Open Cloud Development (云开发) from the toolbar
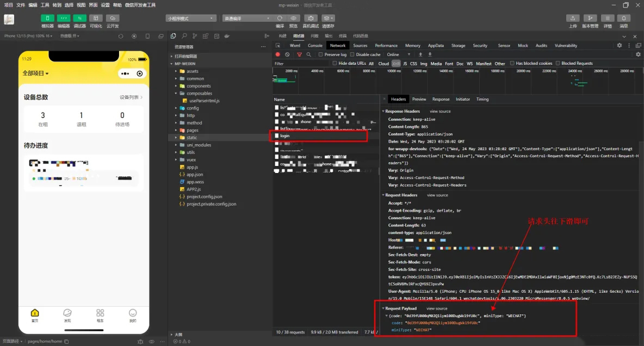The width and height of the screenshot is (644, 346). [x=113, y=18]
